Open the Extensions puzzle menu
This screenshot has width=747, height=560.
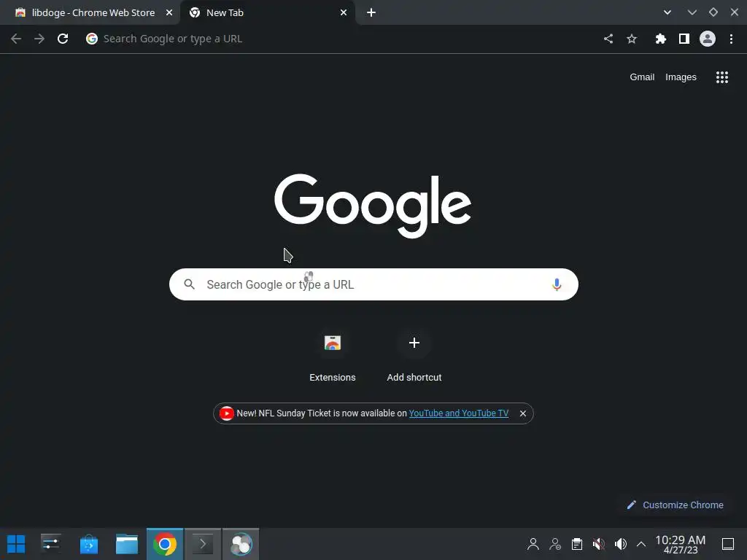(660, 39)
